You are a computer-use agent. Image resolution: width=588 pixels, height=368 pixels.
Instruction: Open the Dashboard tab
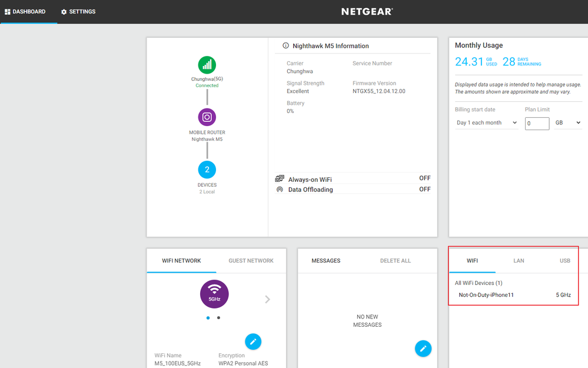25,12
